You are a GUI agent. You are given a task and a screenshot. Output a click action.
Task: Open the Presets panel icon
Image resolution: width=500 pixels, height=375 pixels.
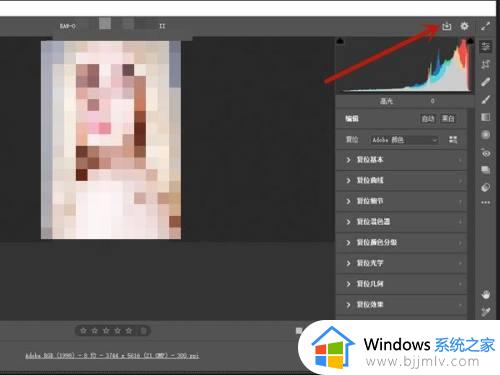486,188
